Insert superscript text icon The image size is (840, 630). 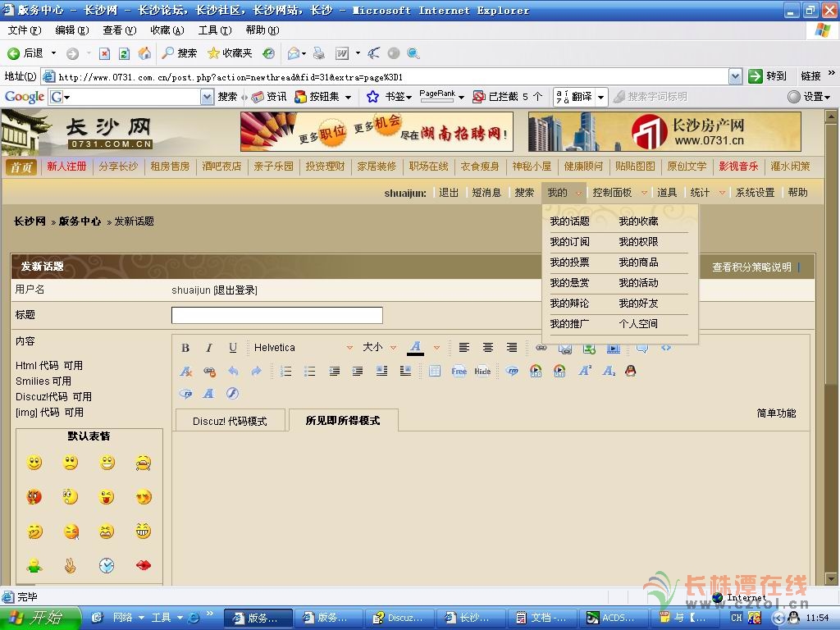click(x=585, y=371)
